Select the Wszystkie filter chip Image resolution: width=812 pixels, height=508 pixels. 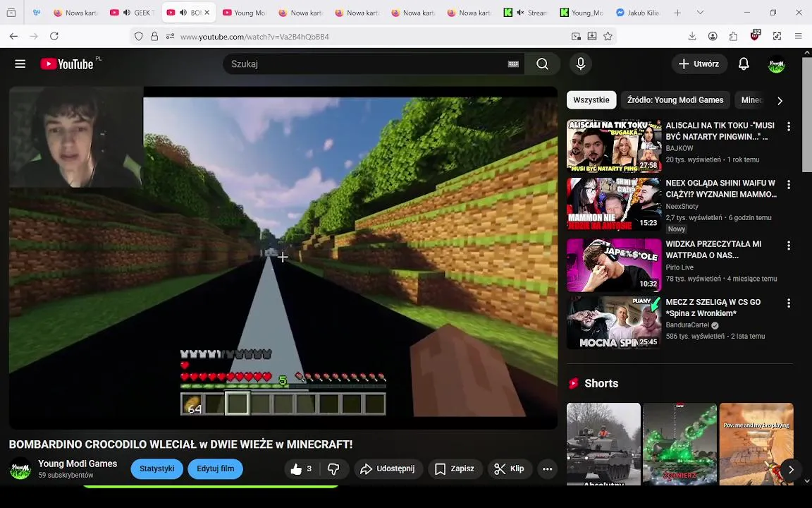(x=591, y=100)
